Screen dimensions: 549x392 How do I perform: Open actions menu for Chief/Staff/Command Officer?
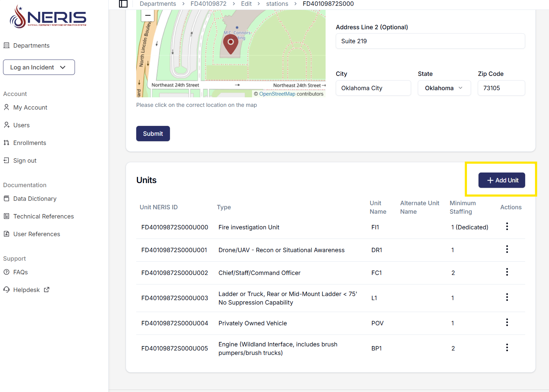tap(507, 272)
